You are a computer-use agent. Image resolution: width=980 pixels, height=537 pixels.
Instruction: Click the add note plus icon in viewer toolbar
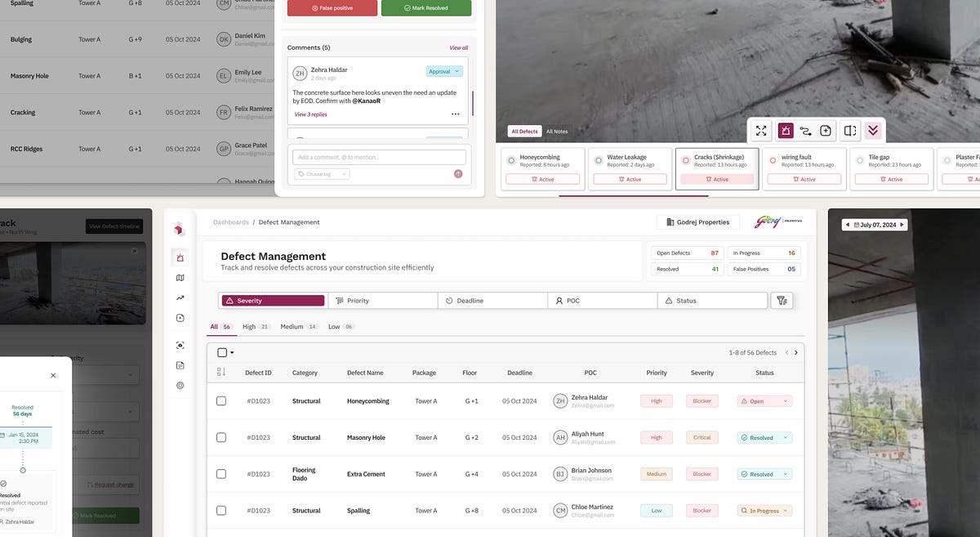(826, 131)
